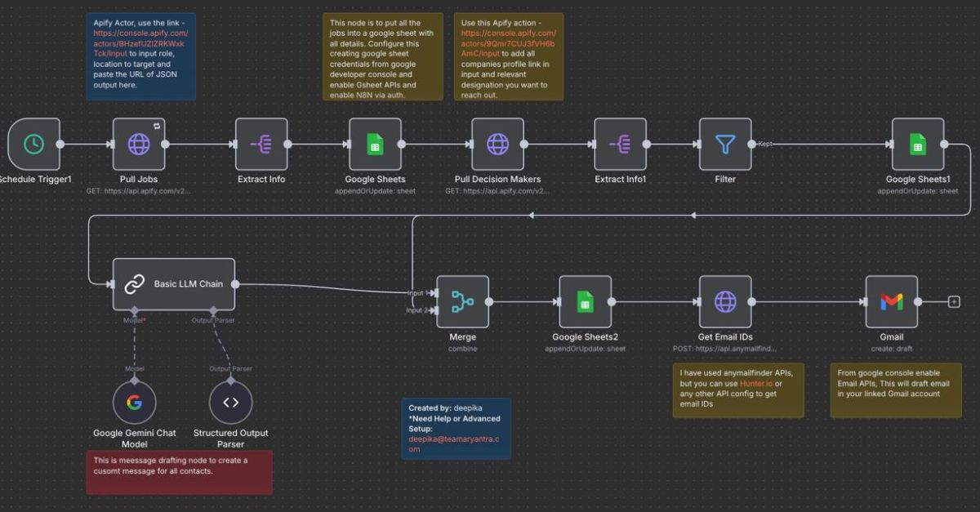
Task: Click the plus connector after Gmail
Action: click(953, 301)
